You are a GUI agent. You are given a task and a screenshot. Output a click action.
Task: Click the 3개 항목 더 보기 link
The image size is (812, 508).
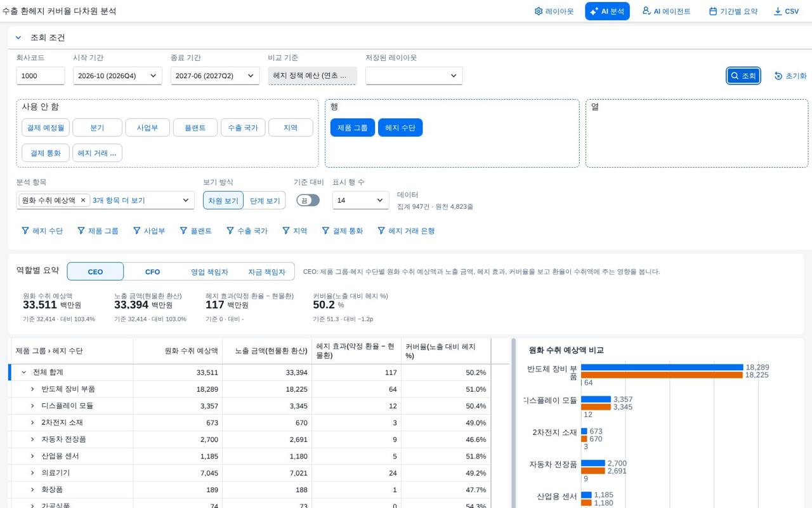[119, 200]
